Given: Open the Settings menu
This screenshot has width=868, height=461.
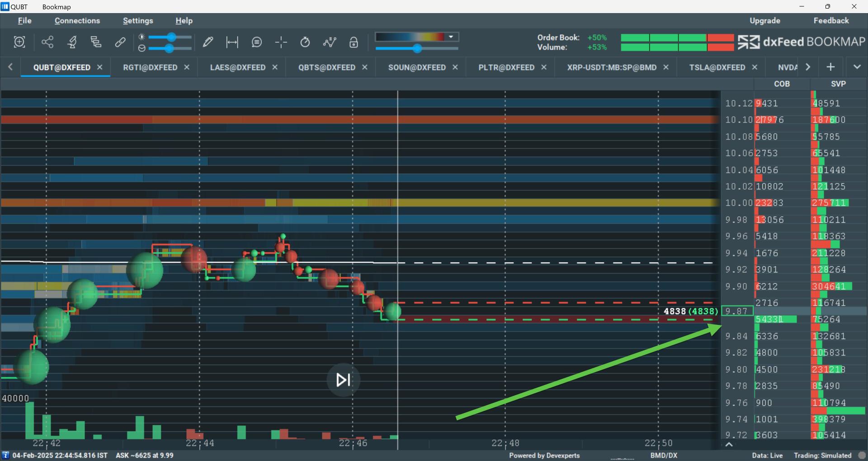Looking at the screenshot, I should click(x=138, y=21).
